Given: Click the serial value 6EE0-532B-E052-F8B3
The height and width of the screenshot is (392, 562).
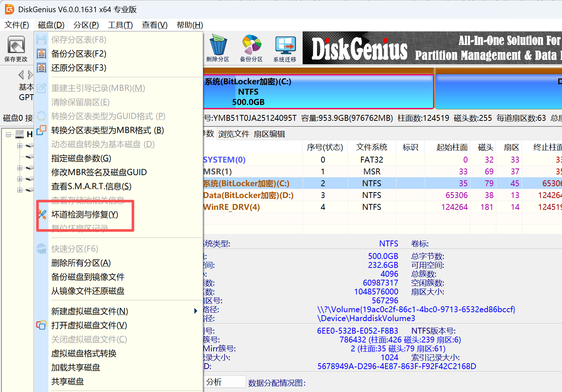Looking at the screenshot, I should (x=358, y=331).
